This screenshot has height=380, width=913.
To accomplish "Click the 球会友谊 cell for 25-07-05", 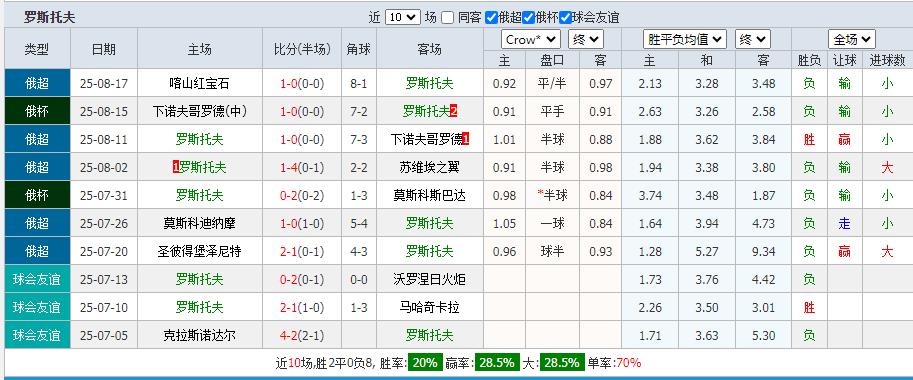I will pyautogui.click(x=37, y=335).
